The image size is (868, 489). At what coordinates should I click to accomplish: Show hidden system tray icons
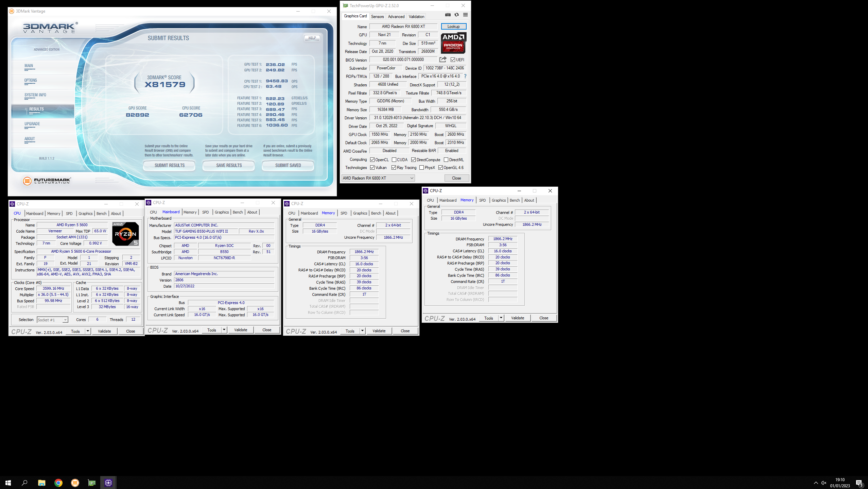(x=816, y=483)
